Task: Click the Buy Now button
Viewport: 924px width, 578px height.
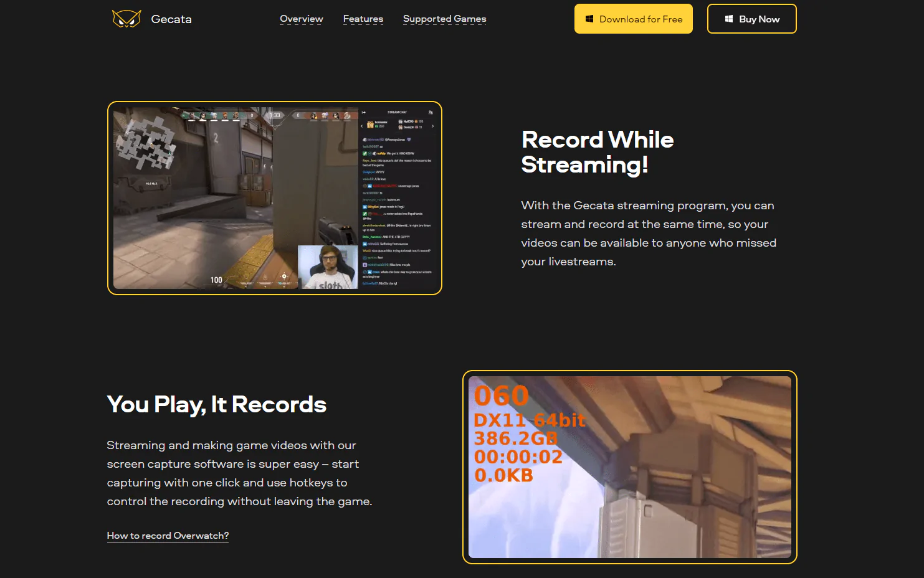Action: [x=752, y=19]
